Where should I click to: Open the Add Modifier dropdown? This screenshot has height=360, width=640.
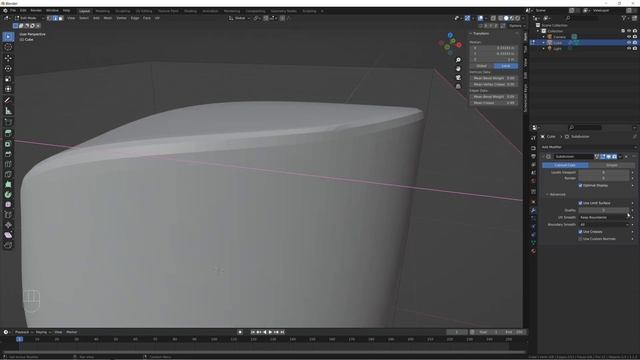pos(588,147)
